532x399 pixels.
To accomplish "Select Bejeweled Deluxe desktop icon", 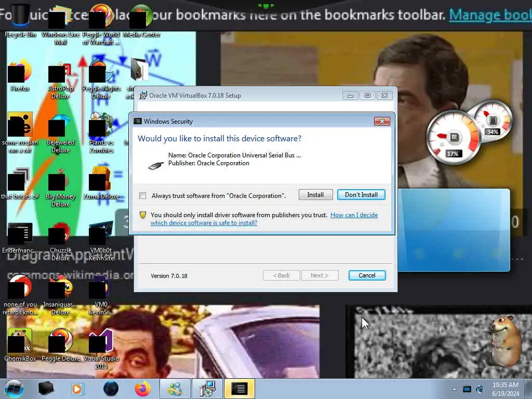I will 60,134.
